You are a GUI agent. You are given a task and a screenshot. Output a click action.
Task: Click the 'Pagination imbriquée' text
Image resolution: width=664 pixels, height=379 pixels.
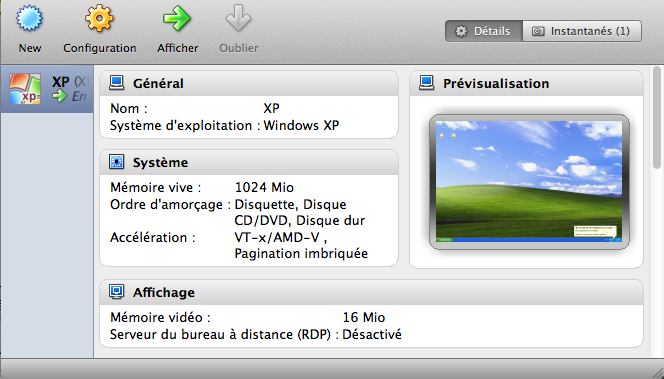click(x=301, y=254)
